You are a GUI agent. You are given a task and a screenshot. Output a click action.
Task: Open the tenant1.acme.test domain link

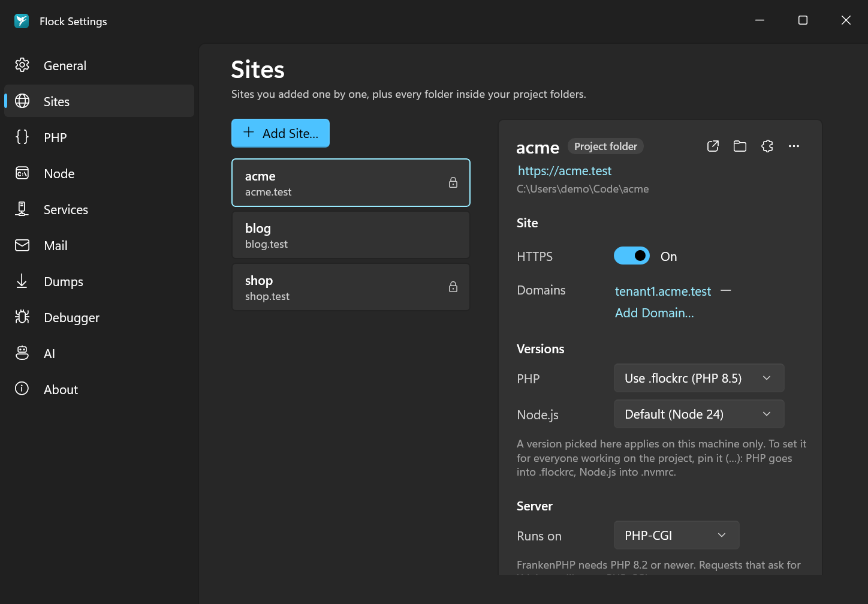663,292
